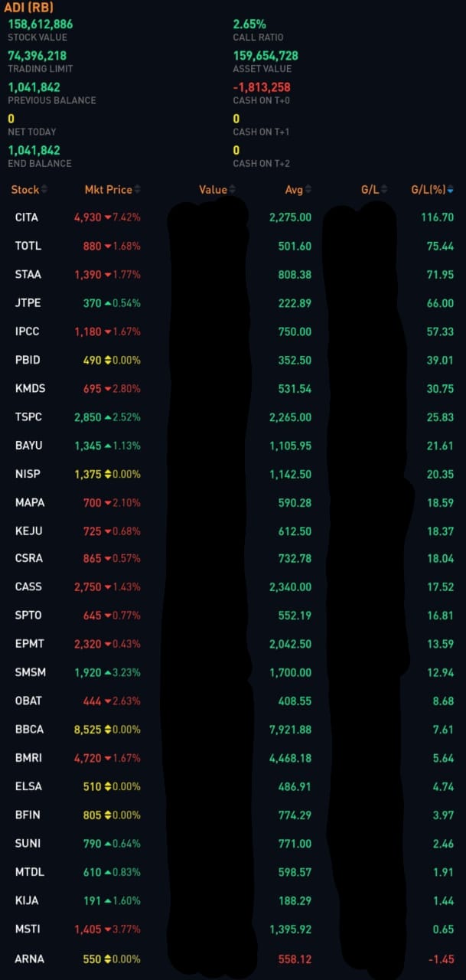Click sort icon beside Avg header
Screen dimensions: 466x980
pyautogui.click(x=308, y=189)
